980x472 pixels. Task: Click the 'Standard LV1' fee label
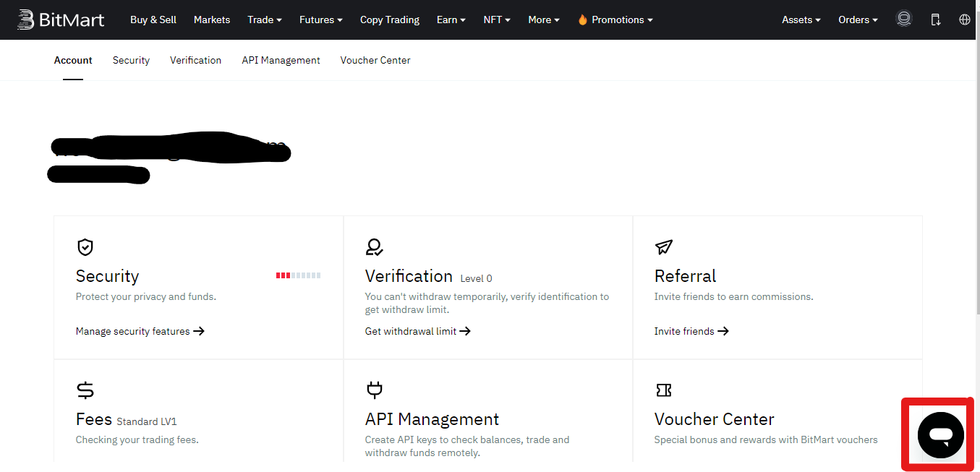(x=147, y=421)
